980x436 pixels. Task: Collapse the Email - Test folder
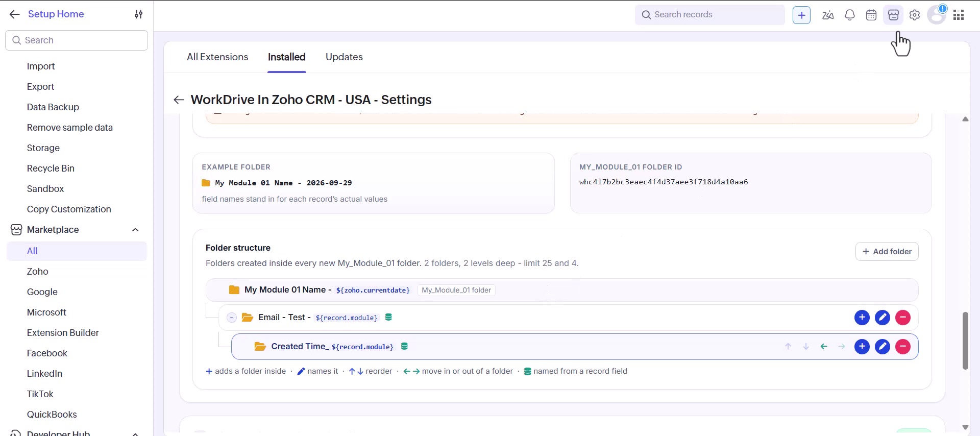click(232, 318)
